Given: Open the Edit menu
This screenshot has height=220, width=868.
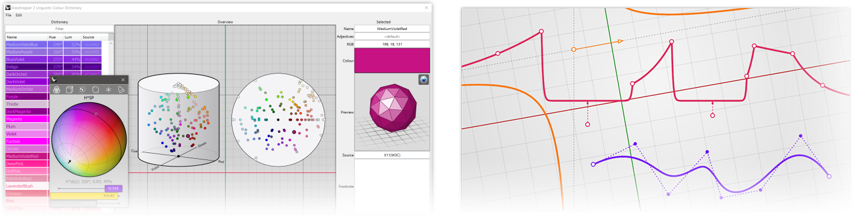Looking at the screenshot, I should (19, 15).
